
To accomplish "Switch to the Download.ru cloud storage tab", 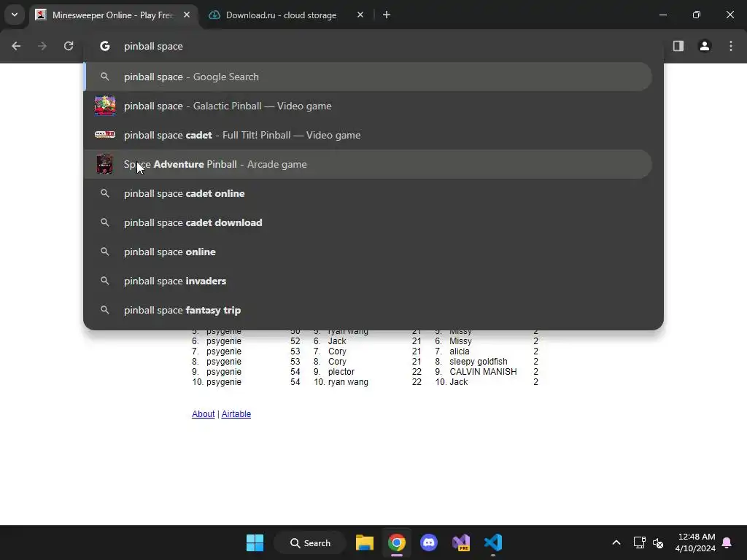I will click(x=281, y=15).
